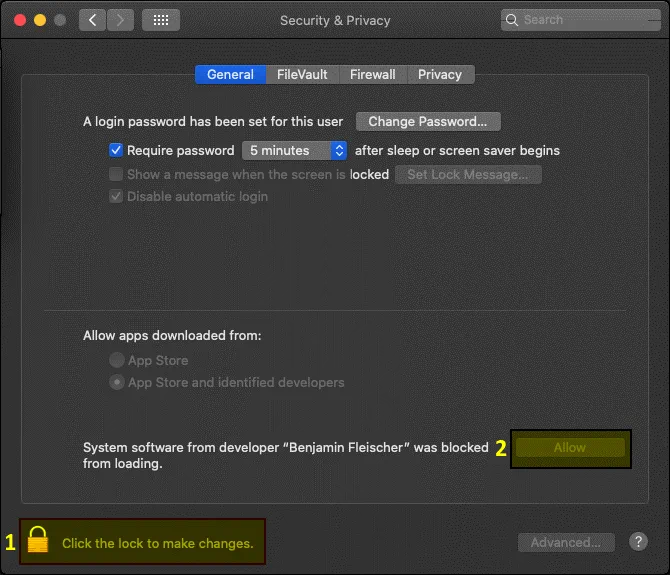Open the Advanced settings button
Viewport: 670px width, 575px height.
click(x=565, y=542)
